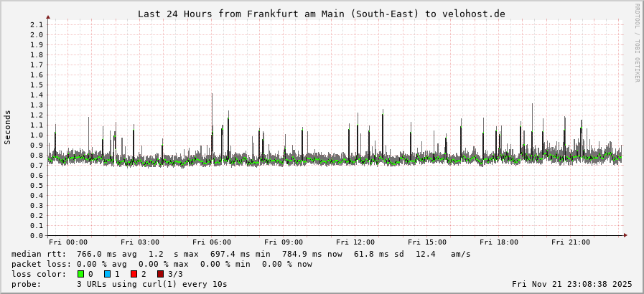Click the 2.1 value on the Y axis
The width and height of the screenshot is (644, 294).
tap(37, 24)
